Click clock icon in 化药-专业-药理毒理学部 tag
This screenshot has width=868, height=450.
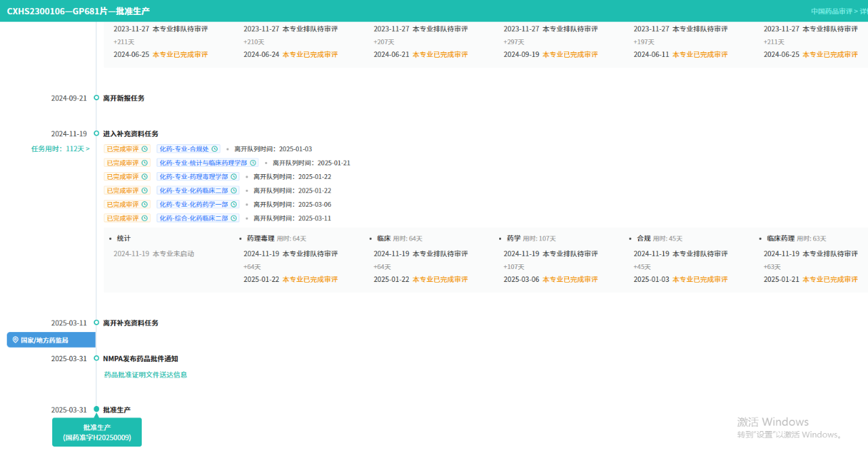(234, 177)
